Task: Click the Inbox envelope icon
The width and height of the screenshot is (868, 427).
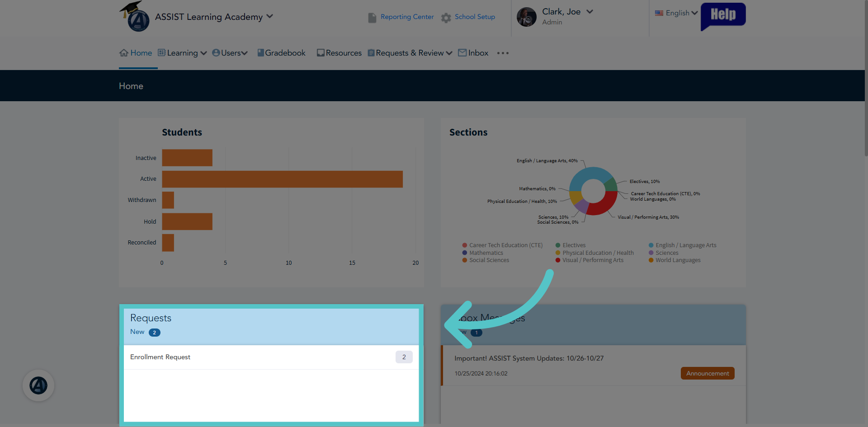Action: [462, 53]
